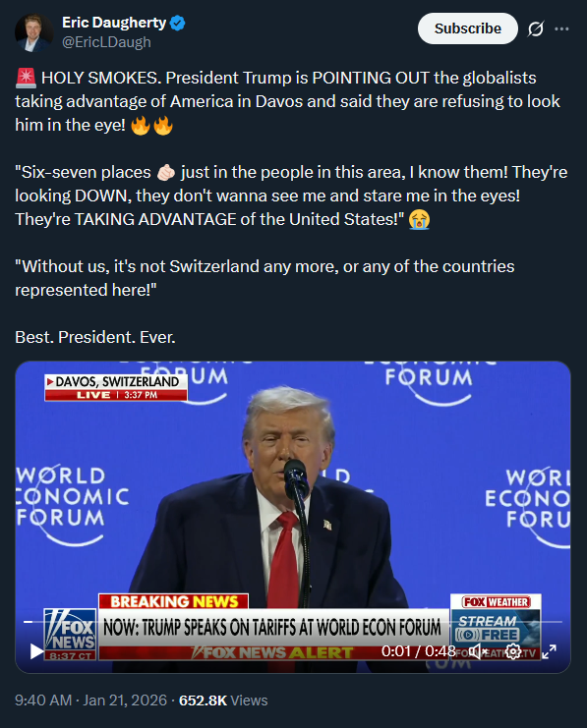
Task: Click the center of the video frame
Action: [x=293, y=517]
